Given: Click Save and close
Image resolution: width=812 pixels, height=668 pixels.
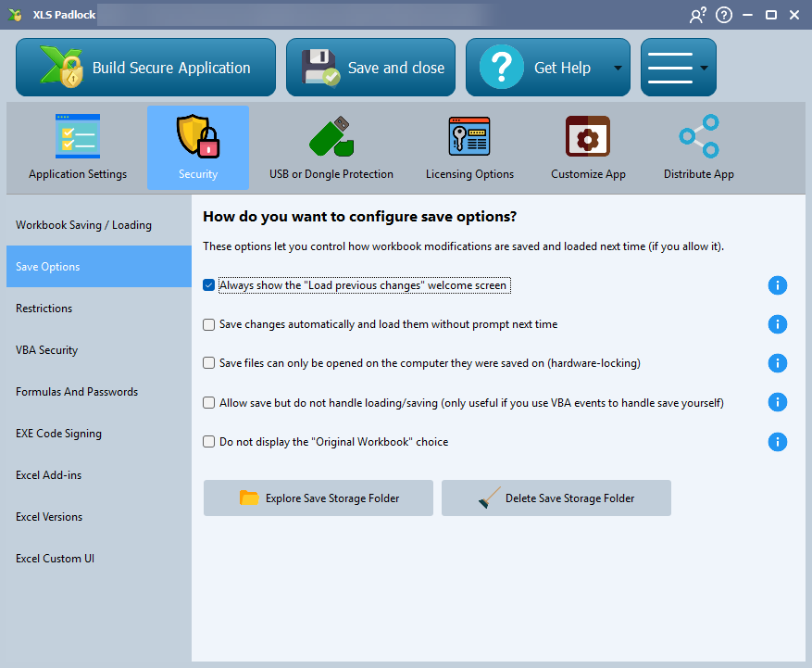Looking at the screenshot, I should [x=370, y=68].
